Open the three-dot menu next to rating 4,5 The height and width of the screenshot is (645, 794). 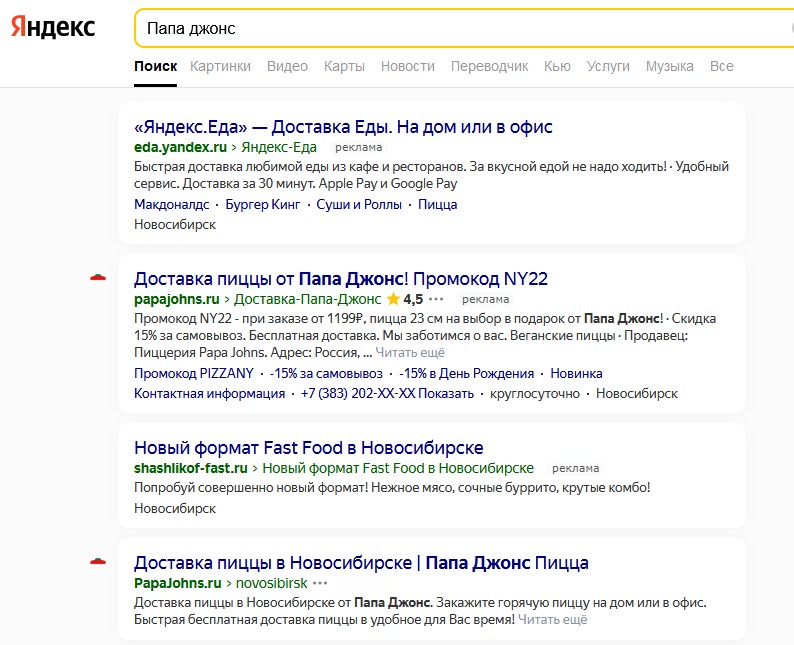tap(436, 299)
